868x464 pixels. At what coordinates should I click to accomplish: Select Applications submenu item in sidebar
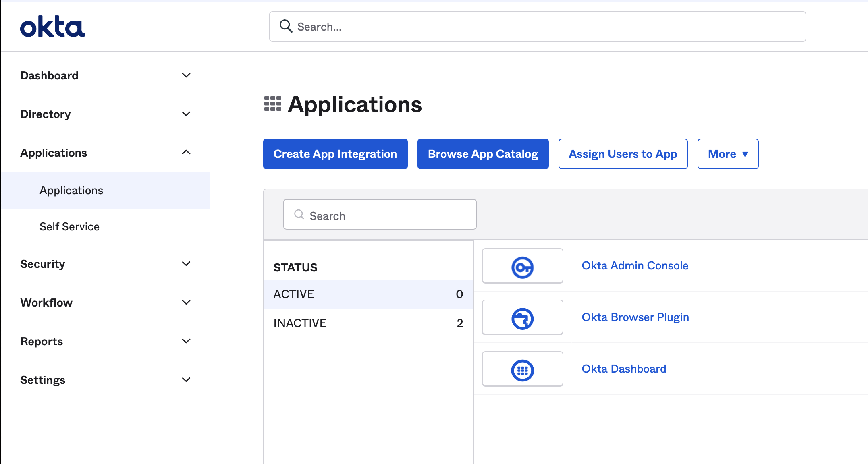(71, 191)
